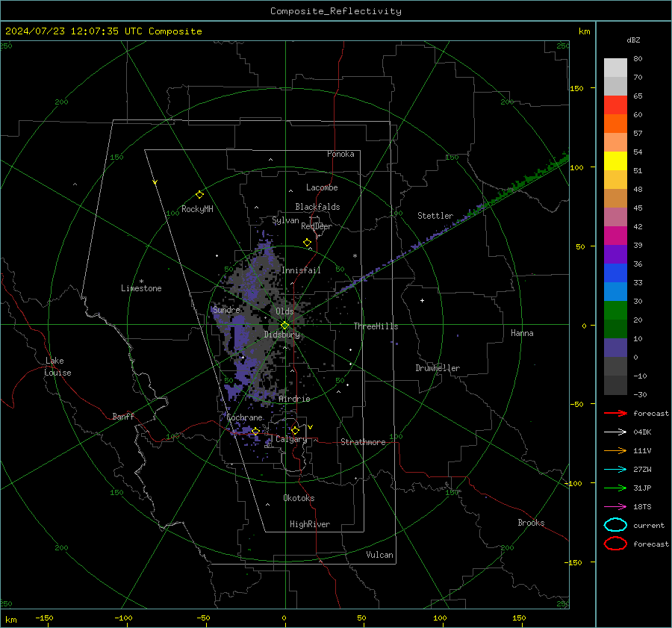
Task: Click the Okotoks label on the map
Action: click(x=299, y=498)
